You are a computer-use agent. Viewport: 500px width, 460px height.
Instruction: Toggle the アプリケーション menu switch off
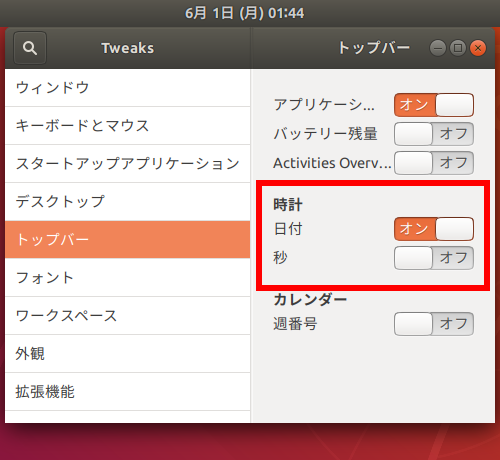pyautogui.click(x=434, y=105)
